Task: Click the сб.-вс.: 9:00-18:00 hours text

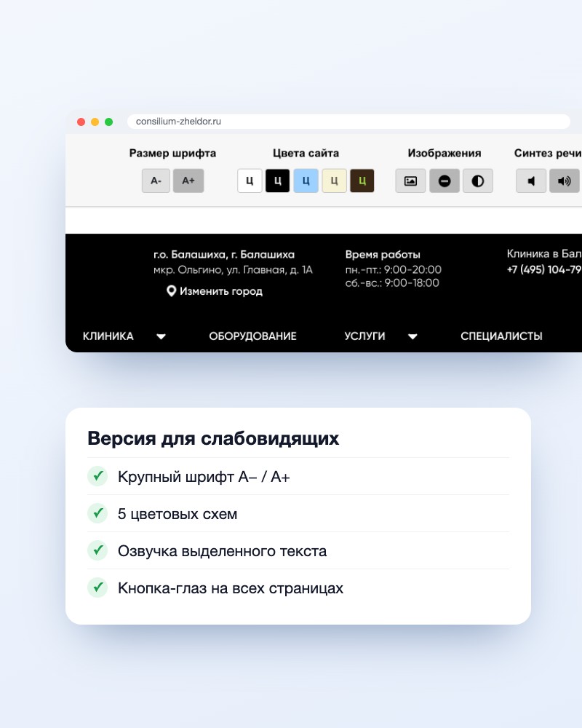Action: pyautogui.click(x=392, y=282)
